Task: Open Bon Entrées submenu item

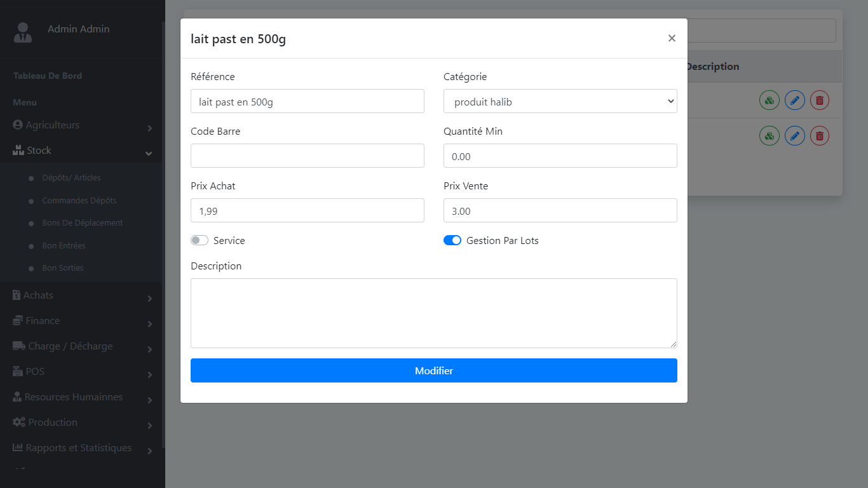Action: [x=64, y=246]
